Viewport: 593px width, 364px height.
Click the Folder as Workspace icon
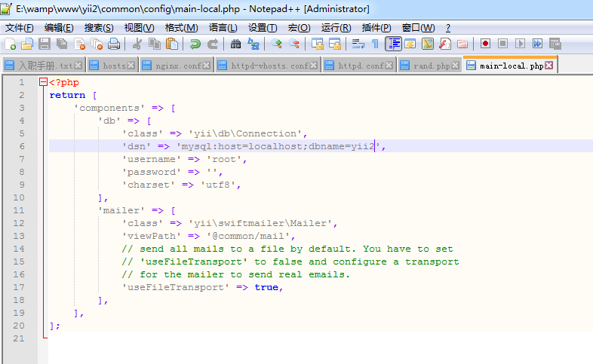click(462, 44)
